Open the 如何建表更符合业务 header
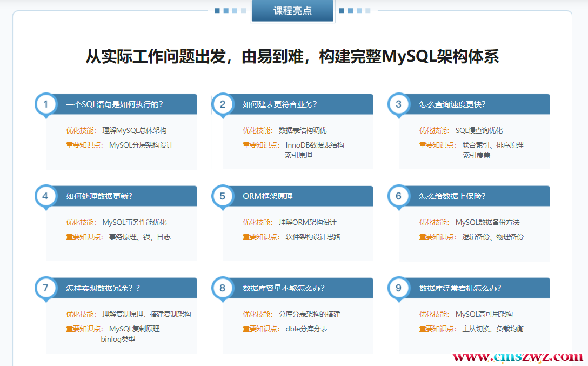Viewport: 588px width, 366px height. tap(280, 104)
